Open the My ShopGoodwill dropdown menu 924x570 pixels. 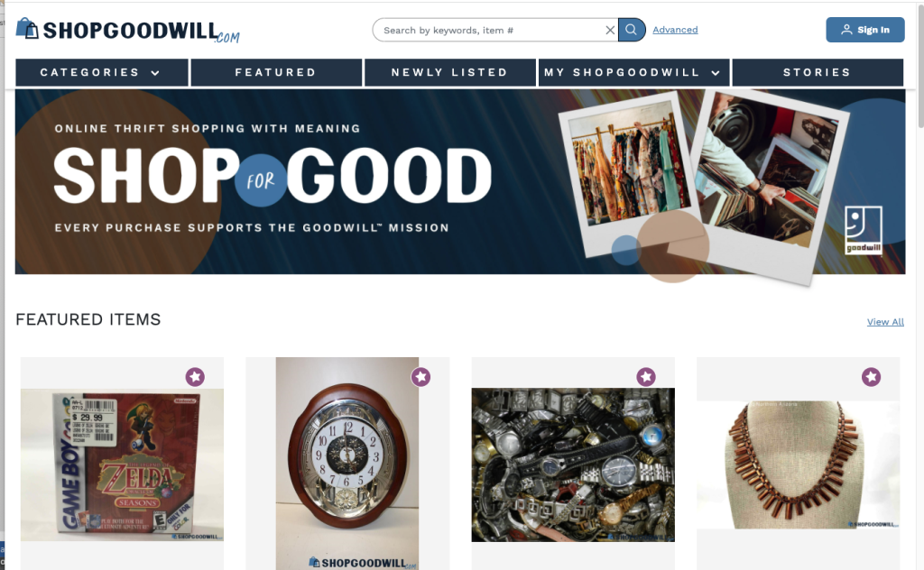(x=634, y=72)
